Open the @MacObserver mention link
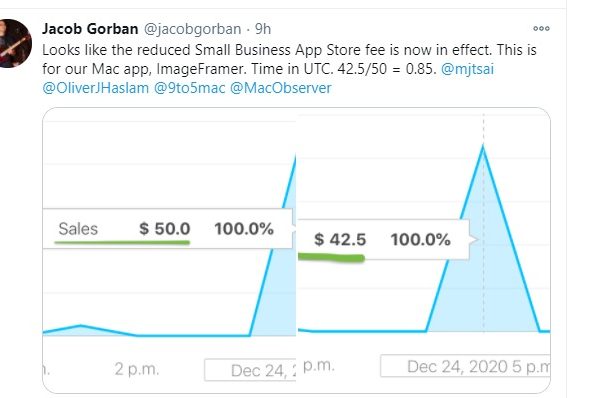This screenshot has width=600, height=398. pos(280,88)
